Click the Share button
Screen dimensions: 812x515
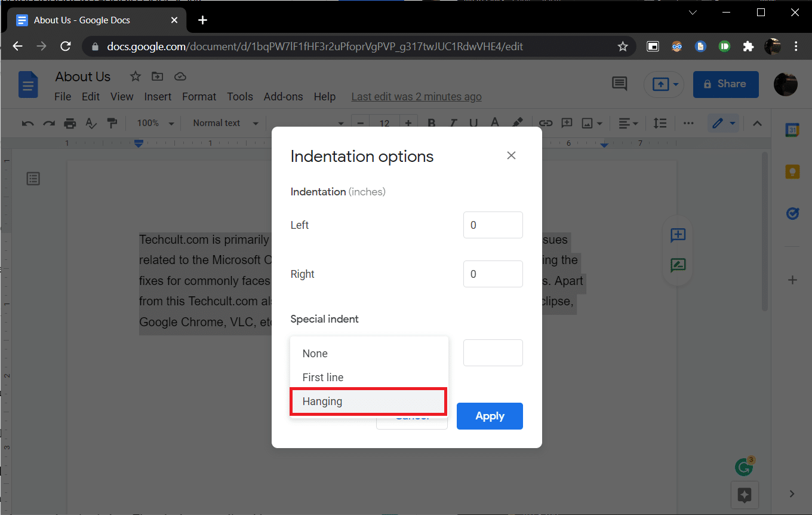tap(725, 84)
